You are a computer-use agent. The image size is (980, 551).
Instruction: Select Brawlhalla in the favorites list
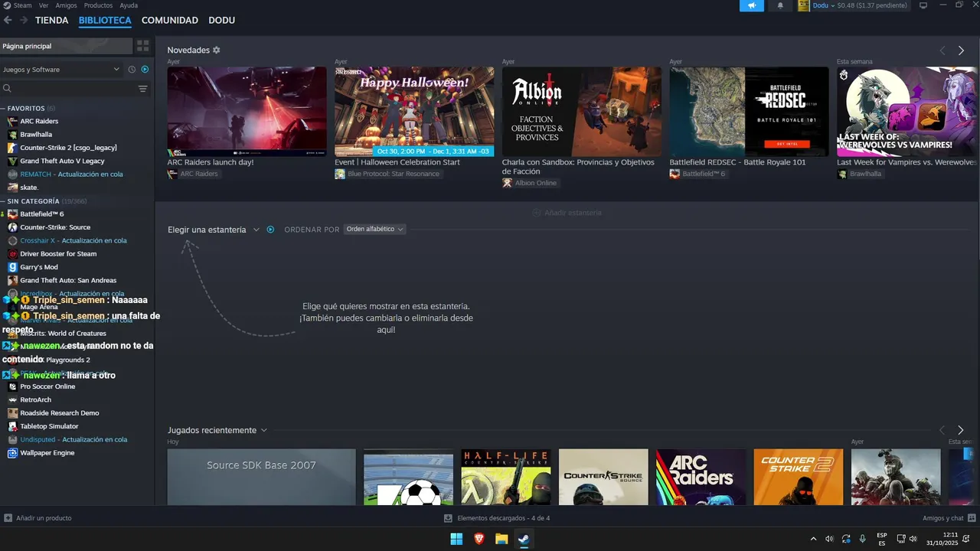click(x=36, y=134)
